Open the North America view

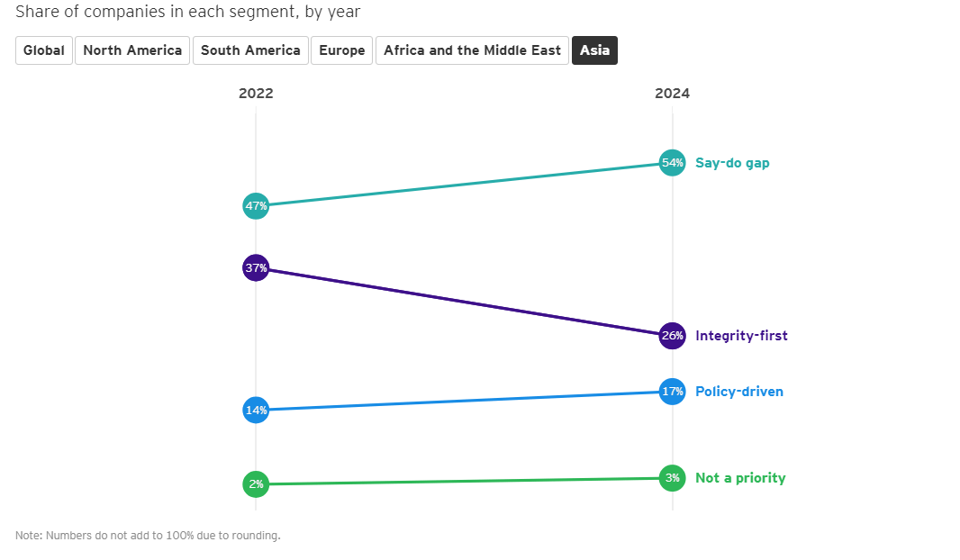click(x=131, y=50)
